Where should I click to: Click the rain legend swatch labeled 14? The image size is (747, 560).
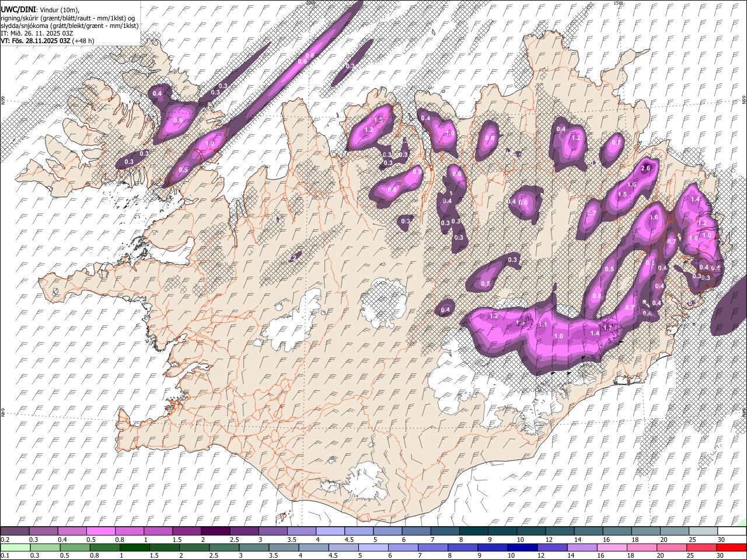[x=582, y=547]
